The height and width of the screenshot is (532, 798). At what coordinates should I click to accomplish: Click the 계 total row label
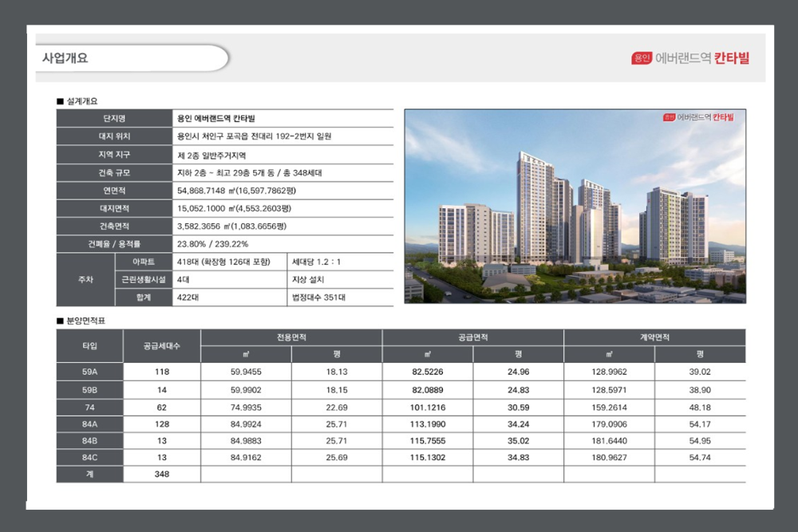[89, 474]
